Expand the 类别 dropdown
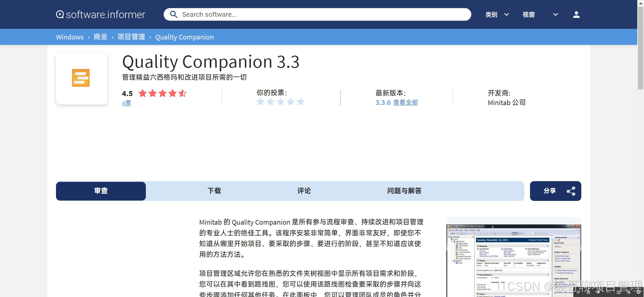644x297 pixels. pyautogui.click(x=497, y=14)
